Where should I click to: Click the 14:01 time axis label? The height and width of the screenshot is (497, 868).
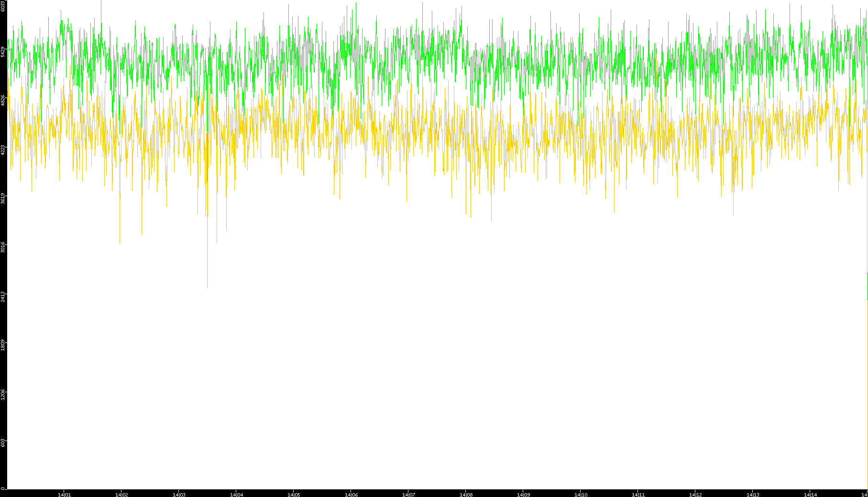[64, 495]
